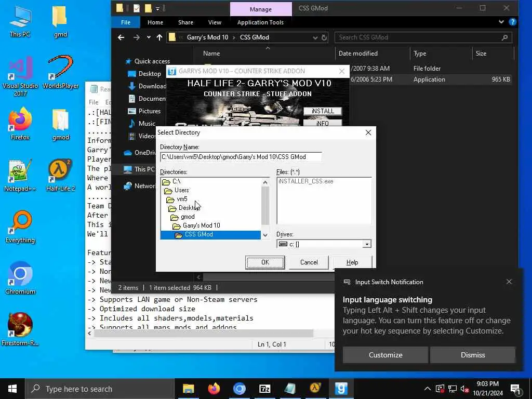
Task: Open This PC desktop icon
Action: click(20, 21)
